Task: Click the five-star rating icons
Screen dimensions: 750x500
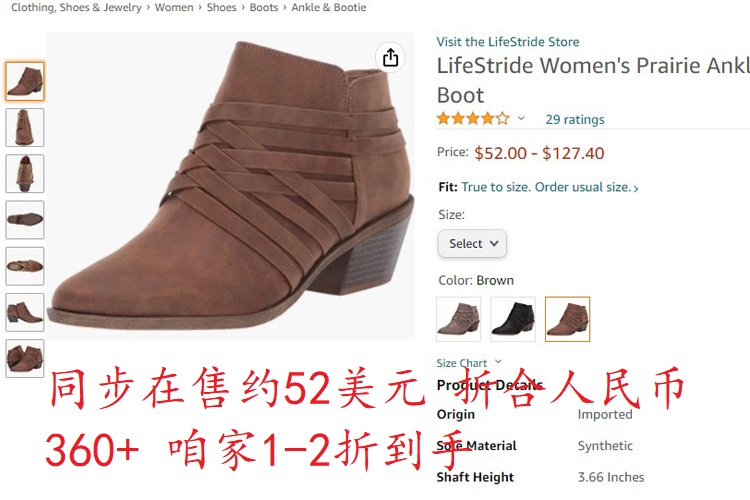Action: coord(473,118)
